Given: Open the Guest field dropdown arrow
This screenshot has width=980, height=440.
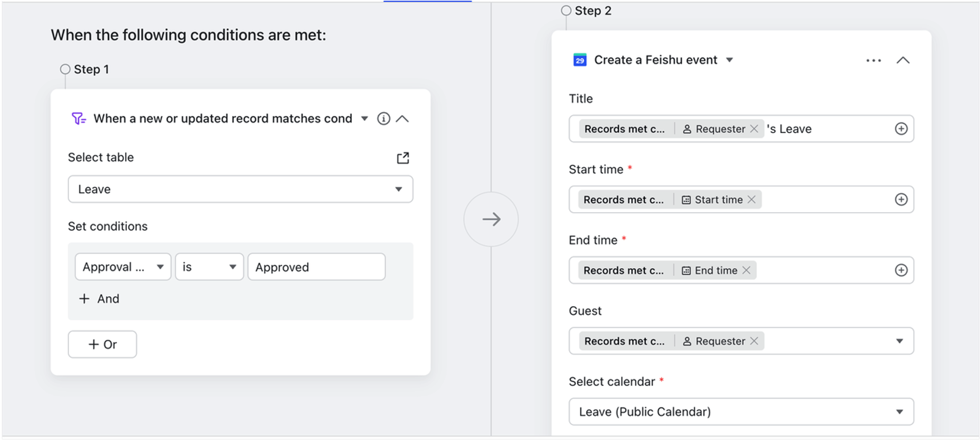Looking at the screenshot, I should click(x=899, y=341).
